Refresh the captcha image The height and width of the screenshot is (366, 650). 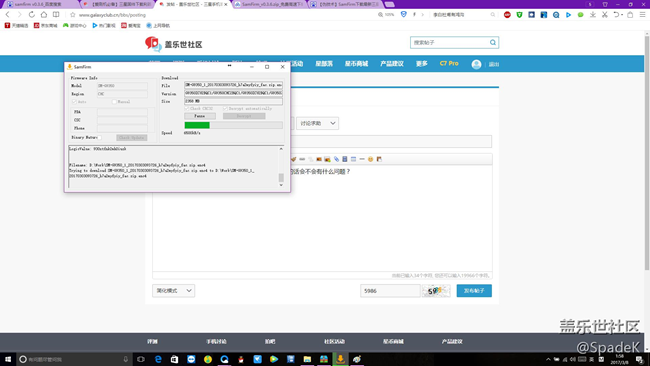pos(436,291)
